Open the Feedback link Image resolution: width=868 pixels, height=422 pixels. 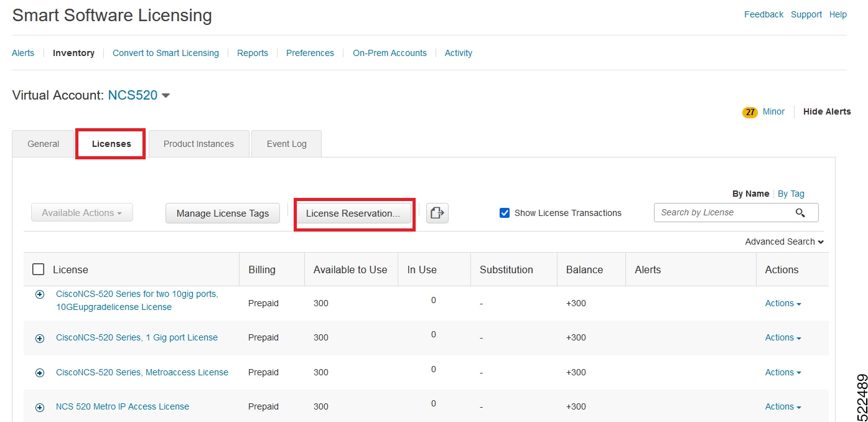tap(763, 14)
